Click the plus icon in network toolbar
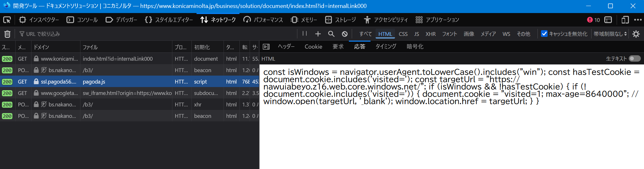 click(x=318, y=34)
